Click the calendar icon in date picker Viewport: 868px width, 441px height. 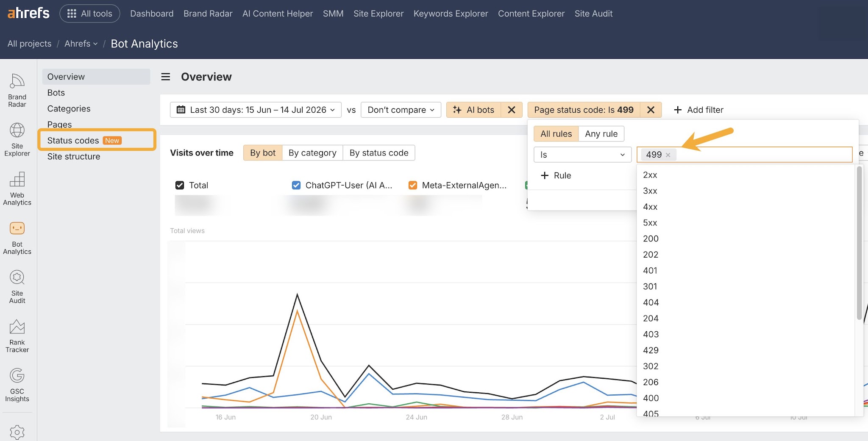tap(181, 110)
